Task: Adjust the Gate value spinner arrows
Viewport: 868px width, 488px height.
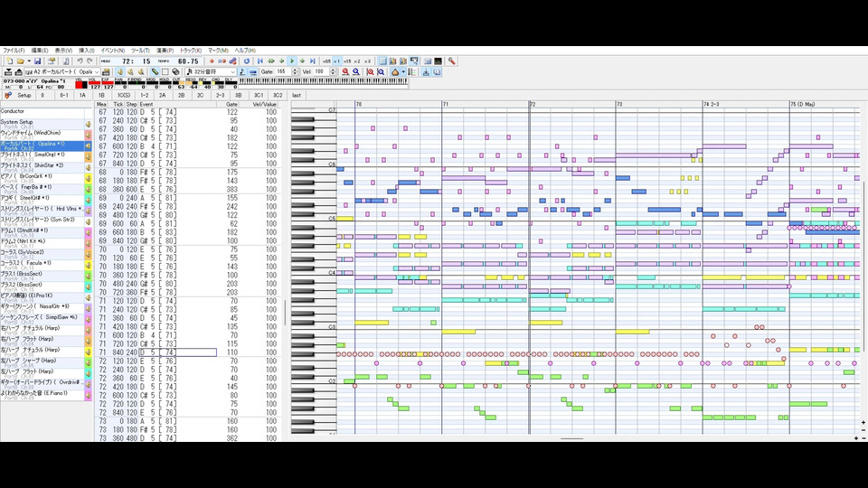Action: coord(295,72)
